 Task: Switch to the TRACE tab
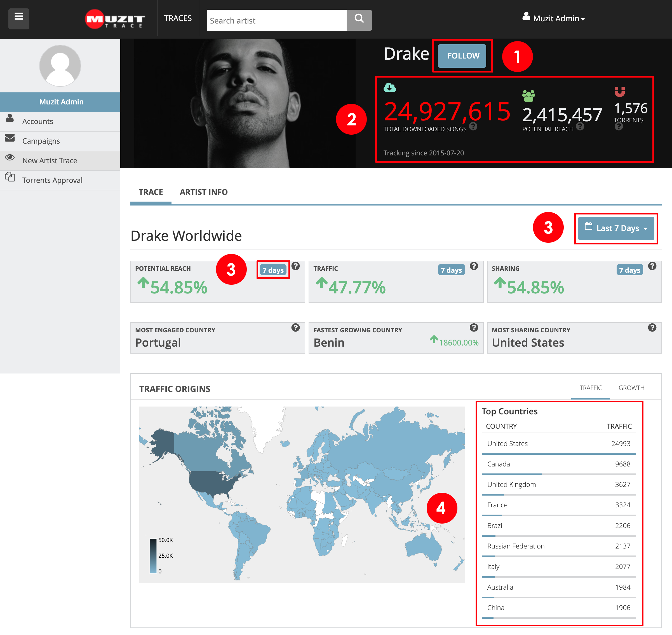click(x=151, y=192)
